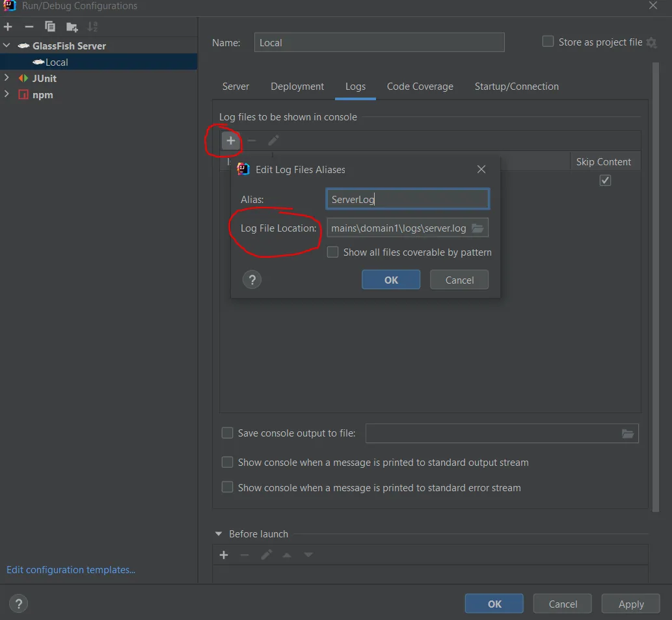Collapse the Before launch section

click(x=219, y=534)
